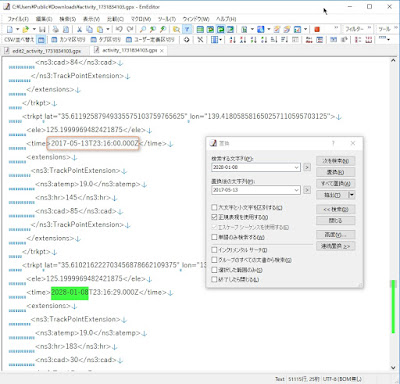Expand the dropdown arrow next to New file
Viewport: 400px width, 384px height.
(17, 30)
